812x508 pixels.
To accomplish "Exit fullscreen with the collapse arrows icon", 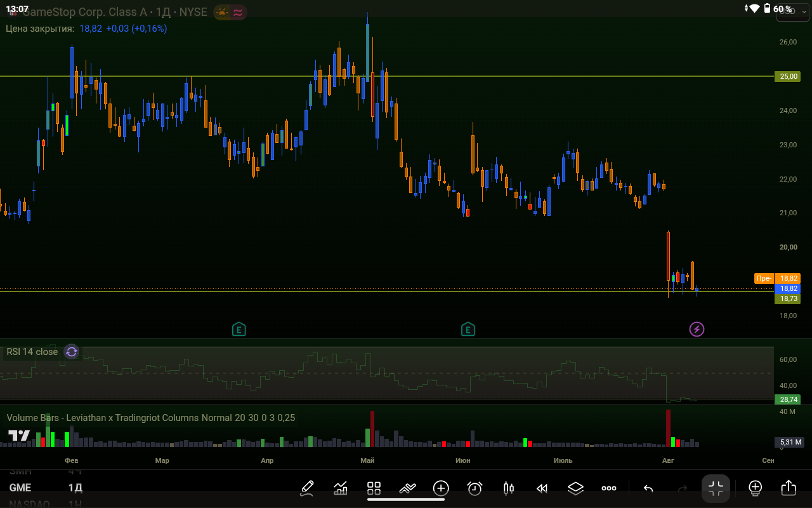I will coord(716,488).
